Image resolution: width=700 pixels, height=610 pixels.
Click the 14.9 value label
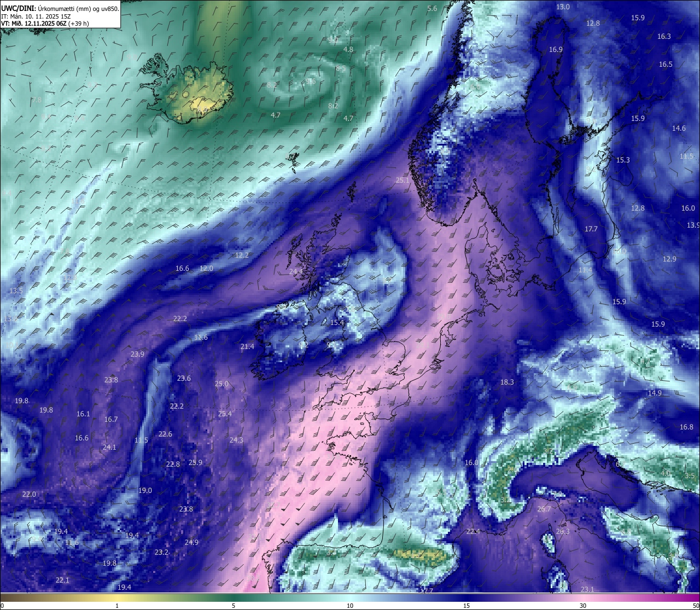[x=655, y=393]
